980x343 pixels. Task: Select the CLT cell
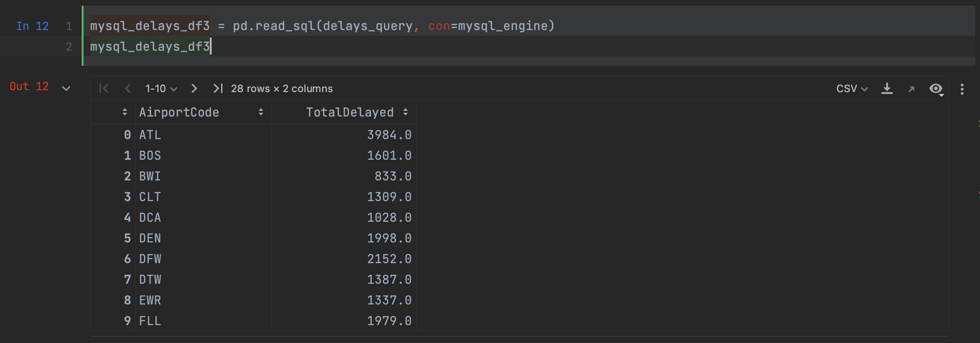point(204,197)
